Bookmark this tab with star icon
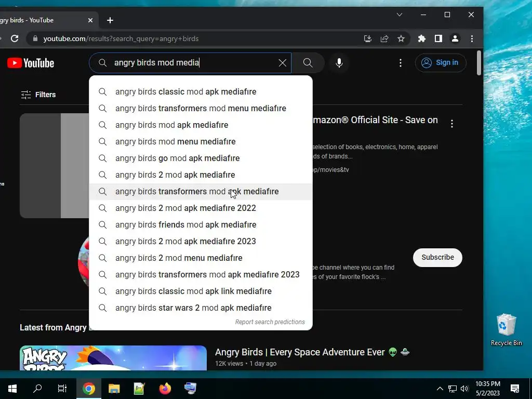The image size is (532, 399). coord(401,38)
